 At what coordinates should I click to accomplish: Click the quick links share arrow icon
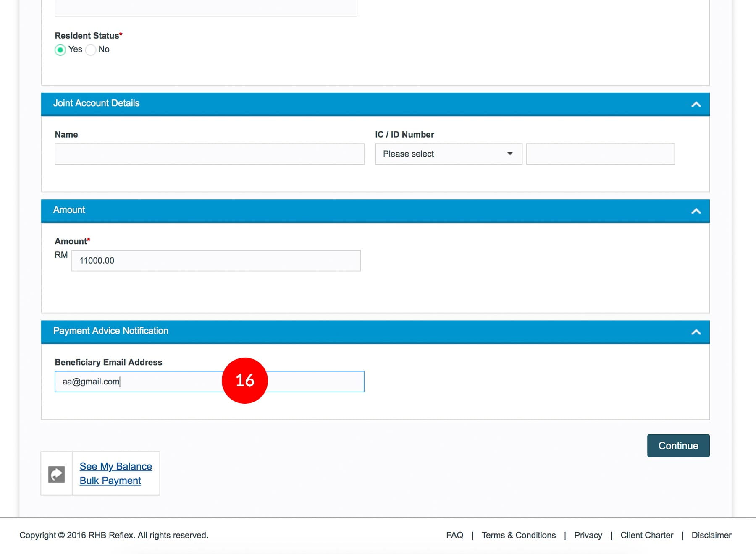pyautogui.click(x=56, y=474)
